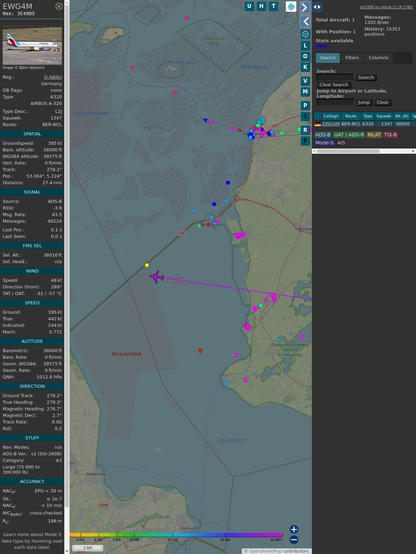Toggle the R button on the map
This screenshot has height=554, width=416.
(x=305, y=130)
